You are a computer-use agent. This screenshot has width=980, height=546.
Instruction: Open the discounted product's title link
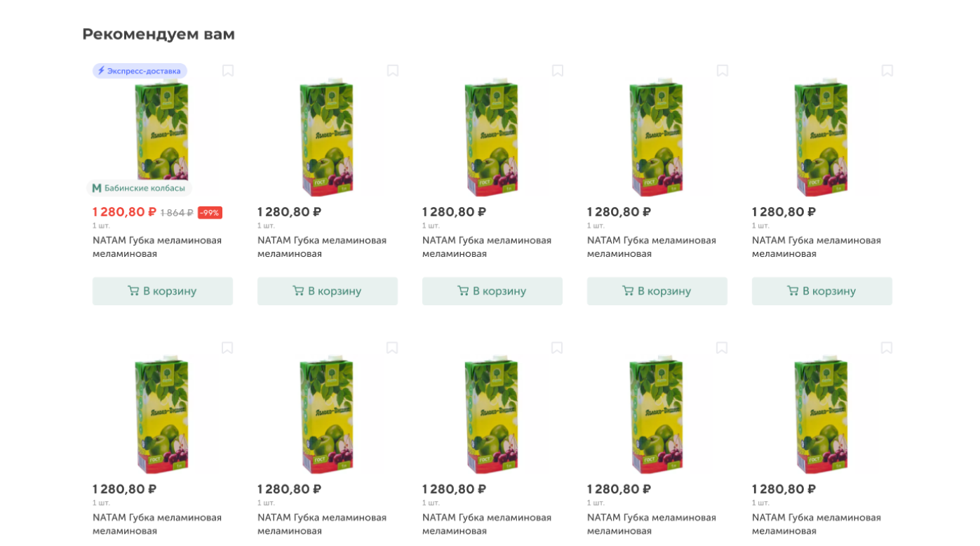pos(157,247)
